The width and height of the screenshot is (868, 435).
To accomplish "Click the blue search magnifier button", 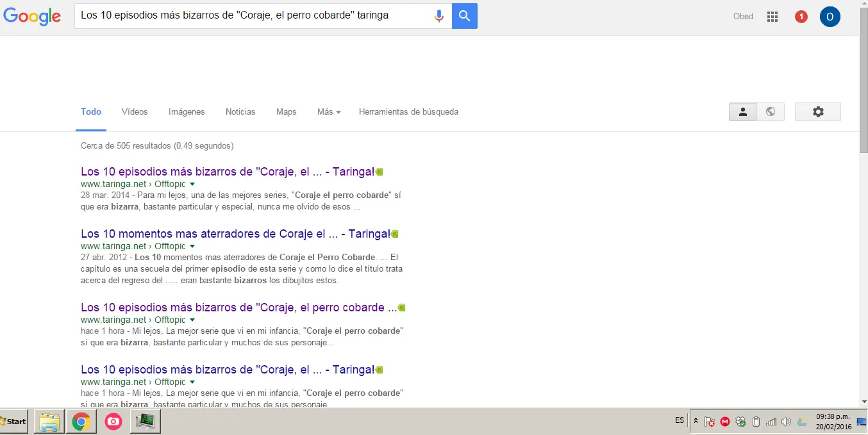I will (x=465, y=16).
